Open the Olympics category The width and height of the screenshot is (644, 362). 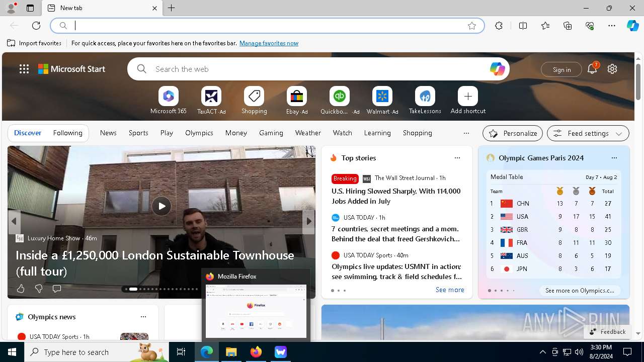(199, 133)
